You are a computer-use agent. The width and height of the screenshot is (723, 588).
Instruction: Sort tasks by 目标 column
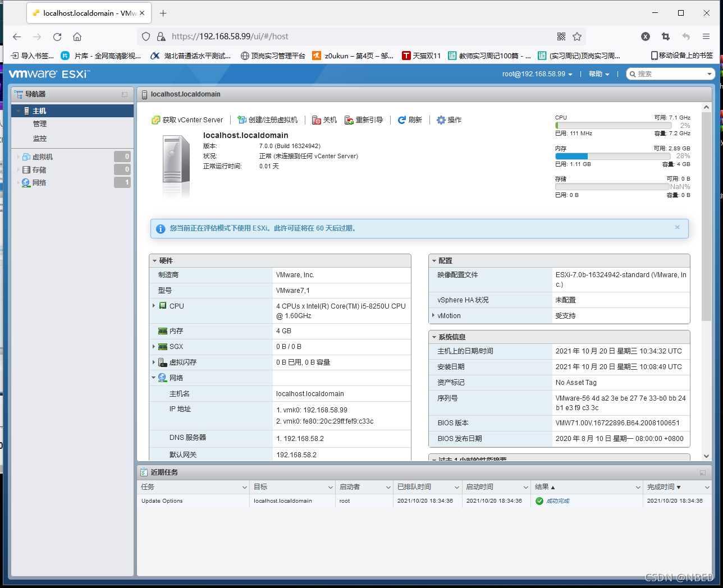[292, 487]
